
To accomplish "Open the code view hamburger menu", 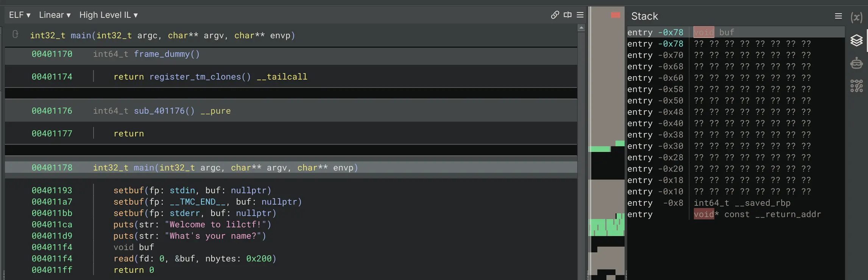I will (580, 15).
